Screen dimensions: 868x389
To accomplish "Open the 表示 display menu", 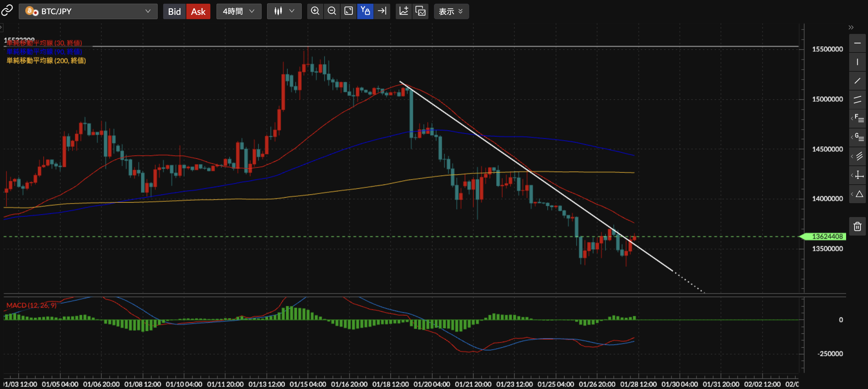I will coord(451,11).
